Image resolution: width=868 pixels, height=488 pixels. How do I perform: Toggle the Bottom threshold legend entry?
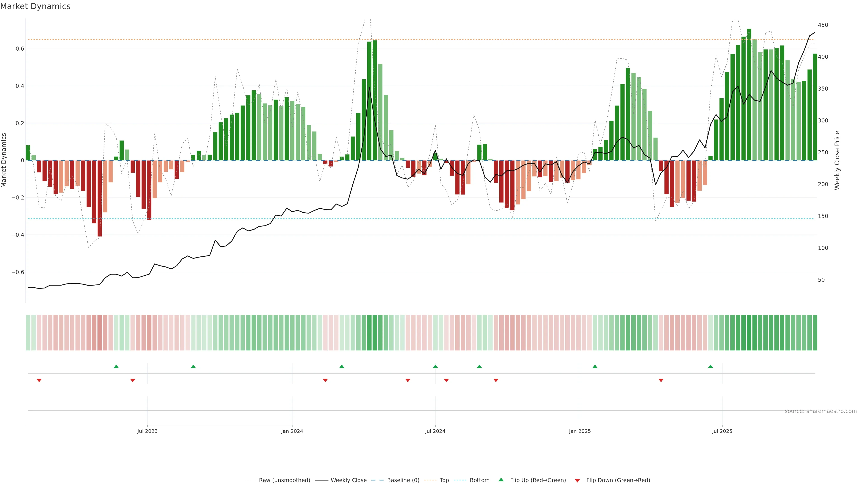pos(479,480)
